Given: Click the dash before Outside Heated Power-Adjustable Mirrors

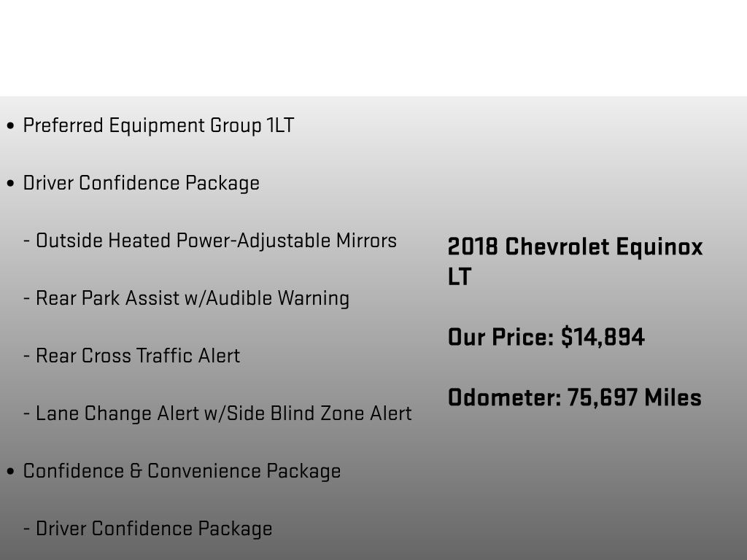Looking at the screenshot, I should coord(27,241).
